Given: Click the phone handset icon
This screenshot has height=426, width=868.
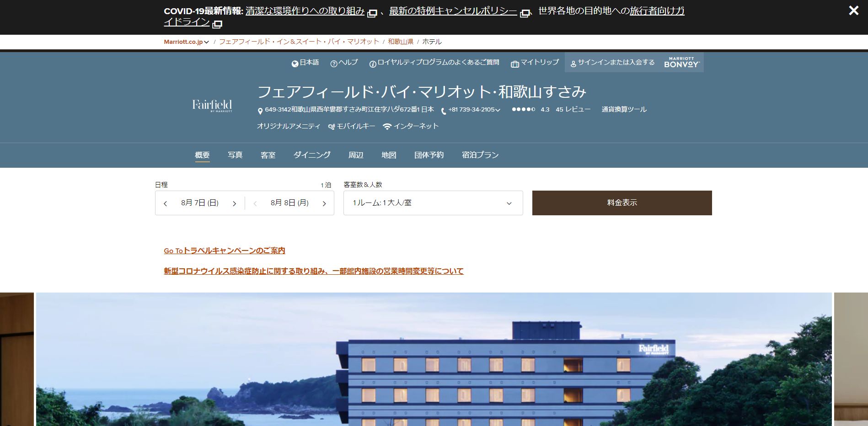Looking at the screenshot, I should click(444, 111).
